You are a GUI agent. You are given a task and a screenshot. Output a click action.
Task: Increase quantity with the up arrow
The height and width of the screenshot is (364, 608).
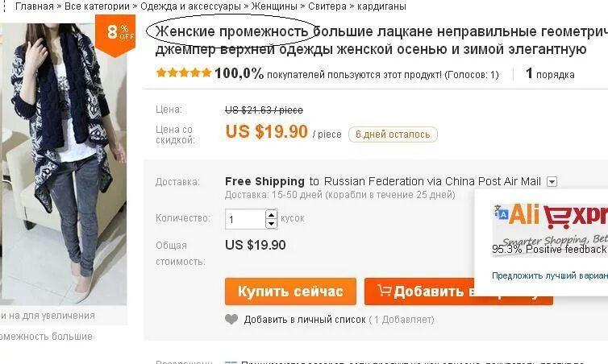pyautogui.click(x=272, y=214)
